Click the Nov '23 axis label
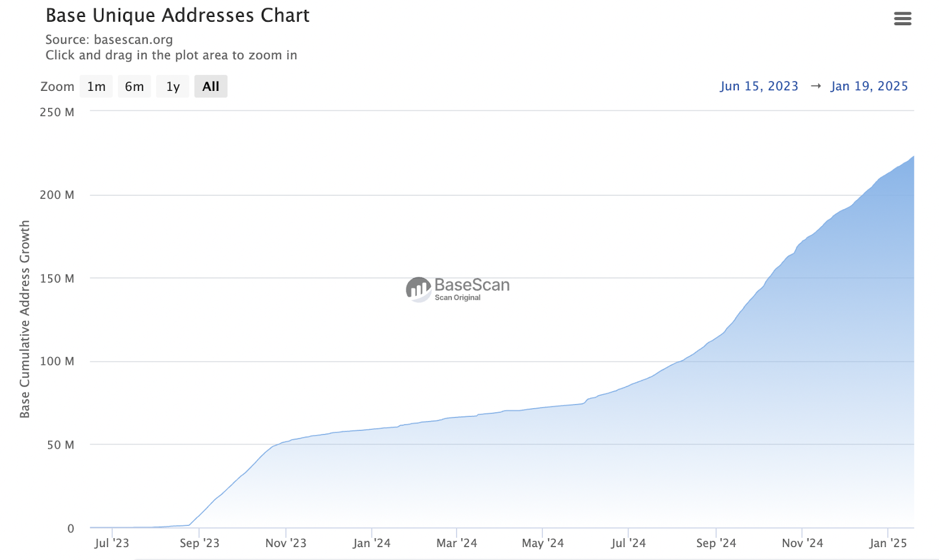 click(x=286, y=543)
